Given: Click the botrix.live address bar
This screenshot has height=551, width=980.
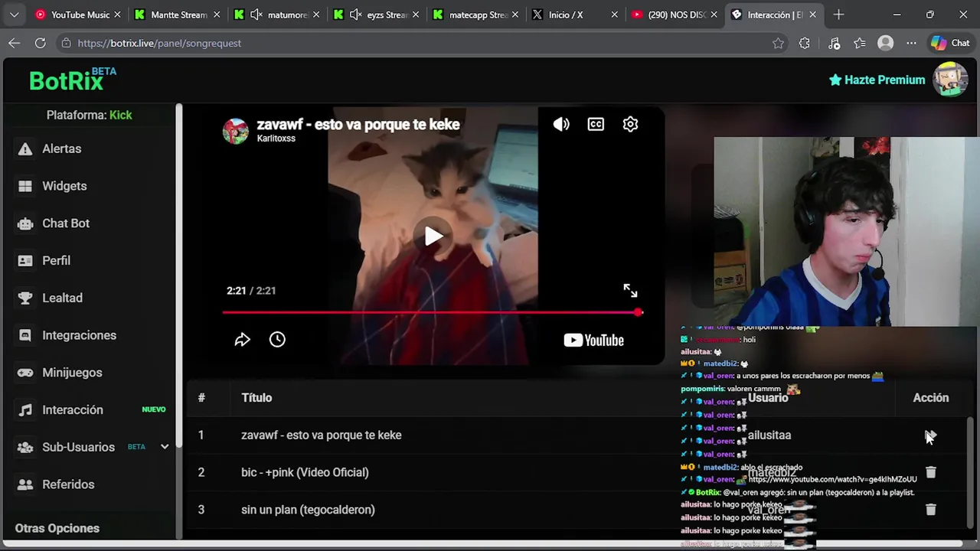Looking at the screenshot, I should [x=421, y=44].
